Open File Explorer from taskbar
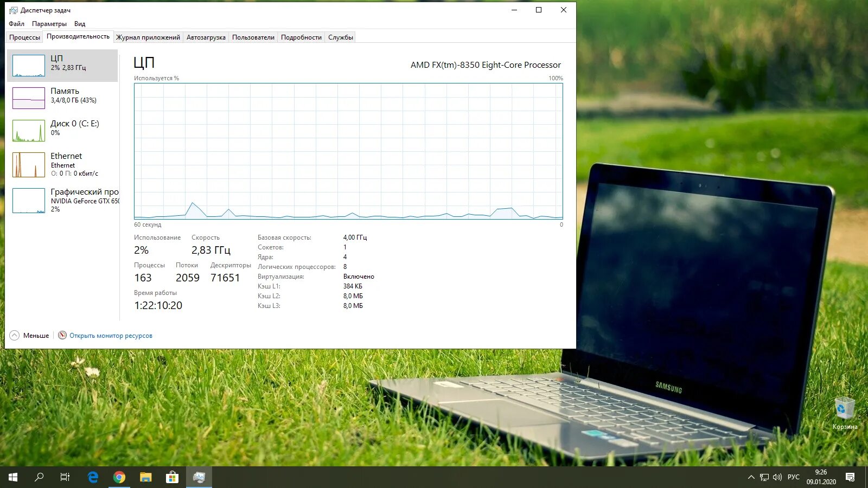This screenshot has width=868, height=488. coord(145,477)
